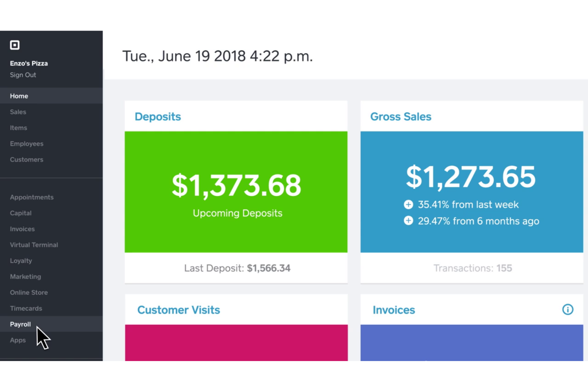Go to the Sales page
Image resolution: width=588 pixels, height=392 pixels.
18,112
